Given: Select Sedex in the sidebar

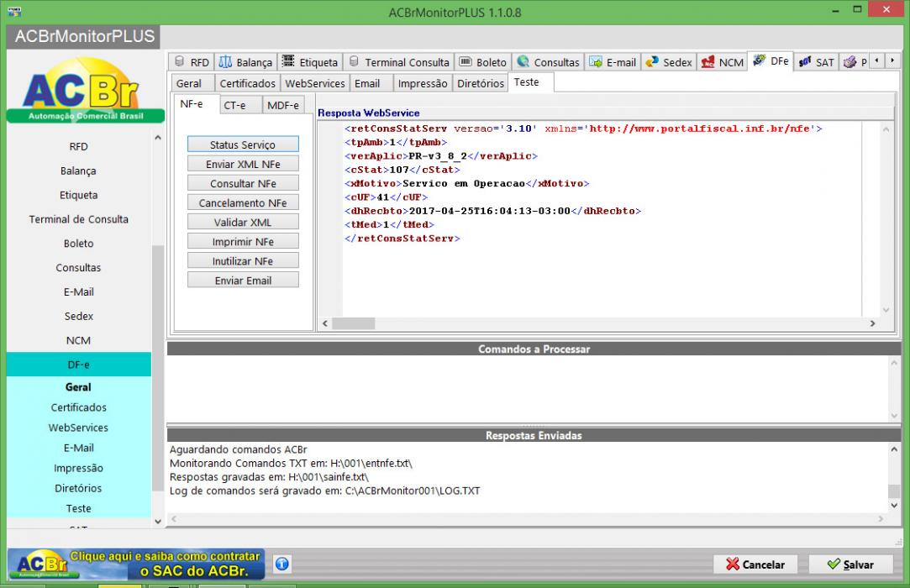Looking at the screenshot, I should point(79,317).
